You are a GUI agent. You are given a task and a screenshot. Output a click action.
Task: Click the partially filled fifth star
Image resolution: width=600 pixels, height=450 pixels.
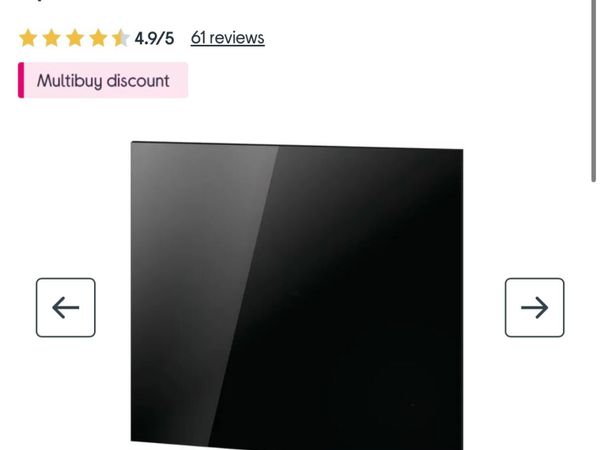[121, 38]
